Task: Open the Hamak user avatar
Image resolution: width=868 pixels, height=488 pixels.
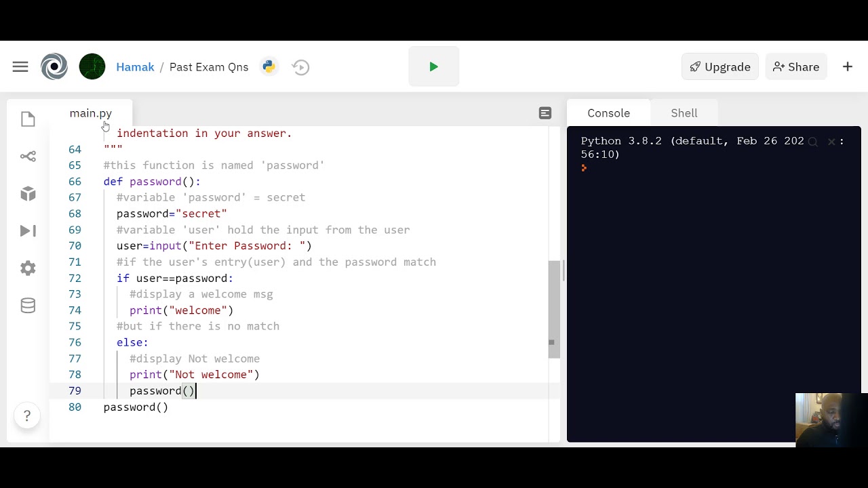Action: coord(92,66)
